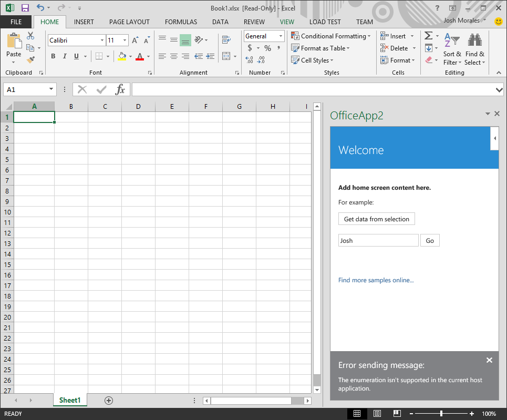Open the FILE menu
507x420 pixels.
click(16, 22)
